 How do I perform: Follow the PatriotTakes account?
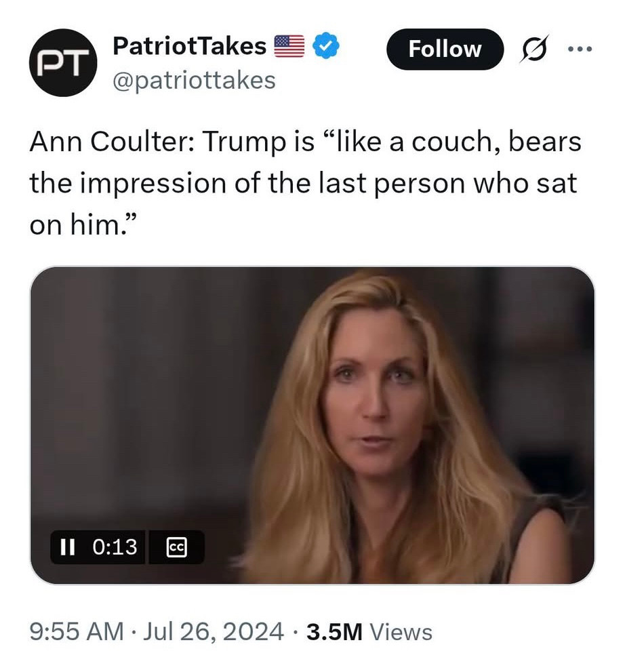pyautogui.click(x=445, y=49)
